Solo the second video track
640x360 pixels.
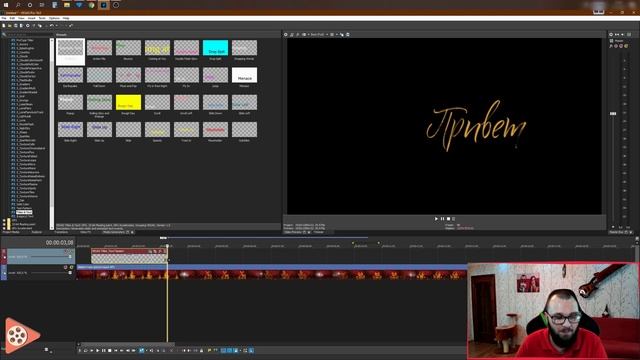[71, 267]
